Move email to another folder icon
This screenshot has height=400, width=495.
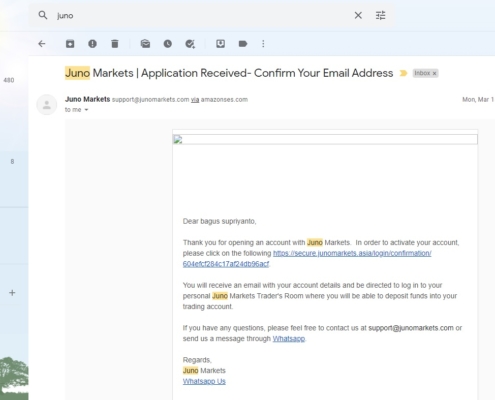point(220,44)
